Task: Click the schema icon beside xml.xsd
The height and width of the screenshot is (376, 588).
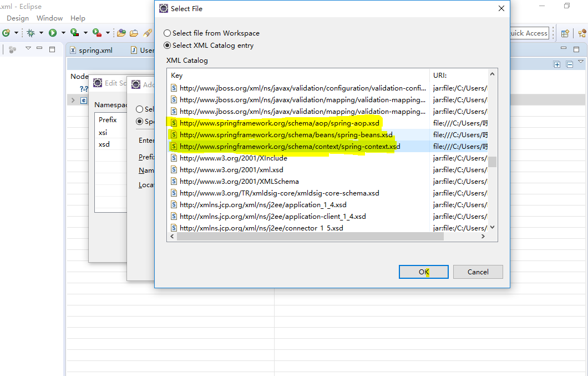Action: coord(174,170)
